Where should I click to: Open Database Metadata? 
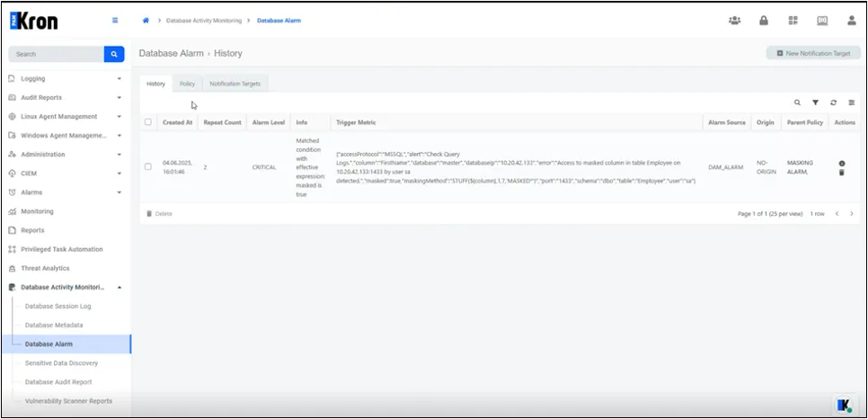(x=54, y=325)
